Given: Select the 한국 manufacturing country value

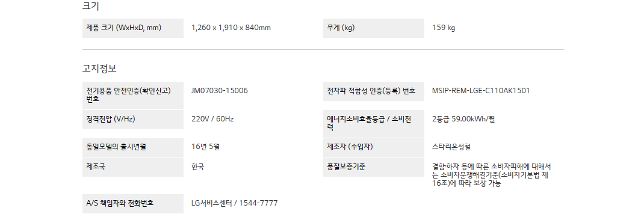Looking at the screenshot, I should tap(198, 167).
